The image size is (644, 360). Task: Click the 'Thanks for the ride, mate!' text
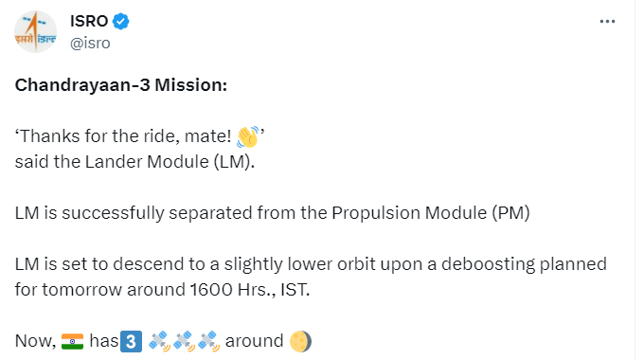(123, 136)
